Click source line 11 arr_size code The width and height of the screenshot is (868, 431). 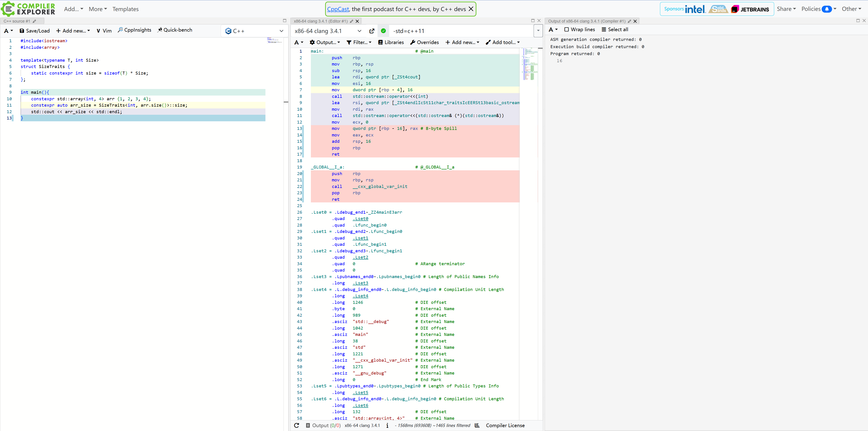pos(109,105)
